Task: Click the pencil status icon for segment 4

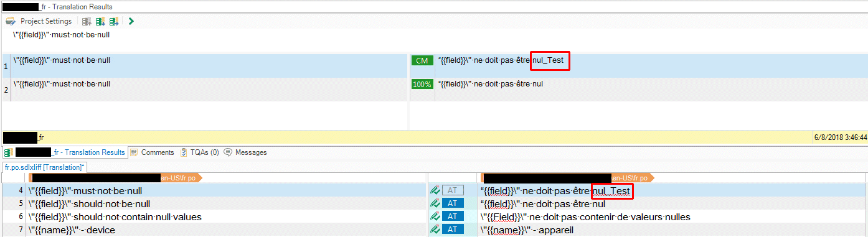Action: [435, 190]
